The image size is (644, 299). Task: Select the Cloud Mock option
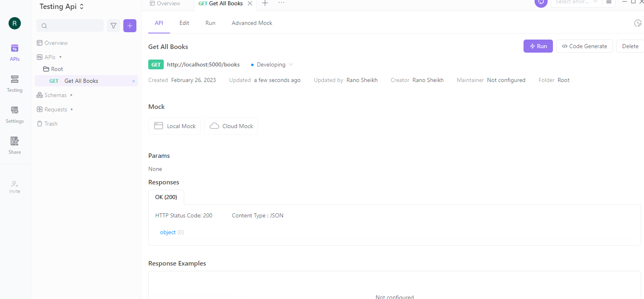point(231,126)
